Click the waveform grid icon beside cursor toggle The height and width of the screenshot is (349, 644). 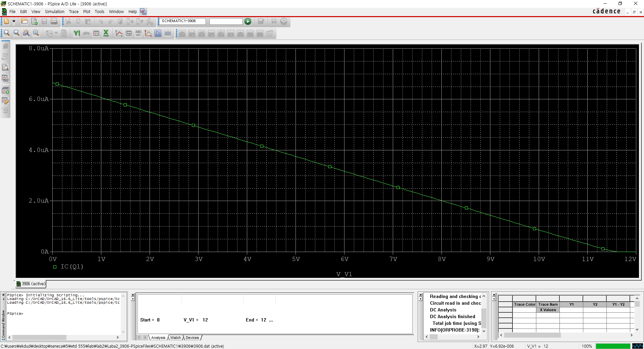168,33
